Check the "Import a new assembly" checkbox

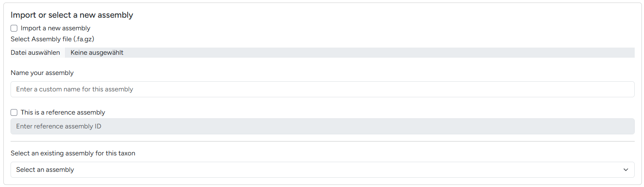click(14, 28)
